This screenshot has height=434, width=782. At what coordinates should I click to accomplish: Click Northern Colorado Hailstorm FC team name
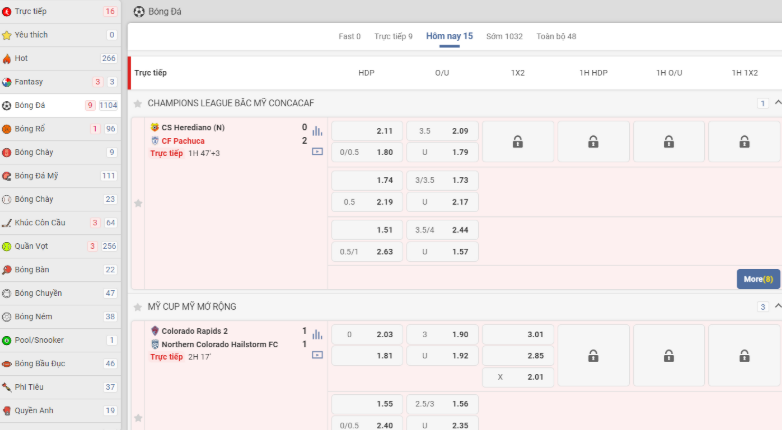220,345
